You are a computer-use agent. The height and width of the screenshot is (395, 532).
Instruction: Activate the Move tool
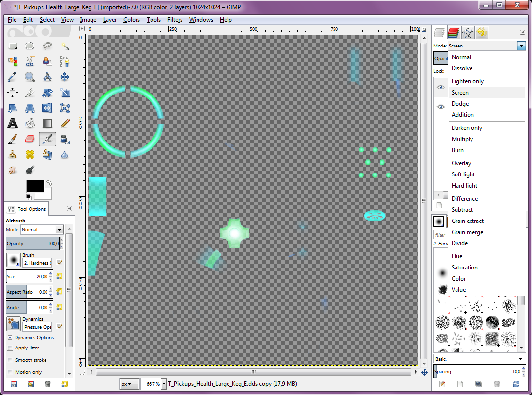point(64,77)
